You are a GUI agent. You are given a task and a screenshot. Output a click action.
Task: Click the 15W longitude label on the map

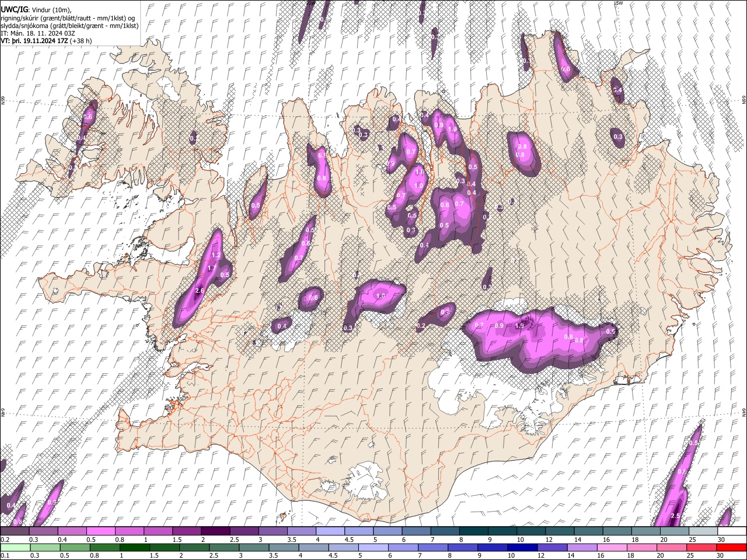coord(618,3)
